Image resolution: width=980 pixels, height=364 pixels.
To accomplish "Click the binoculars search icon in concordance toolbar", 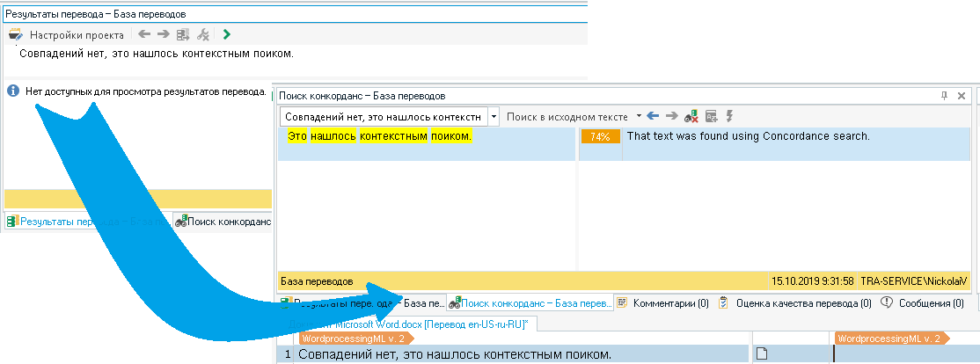I will pyautogui.click(x=691, y=116).
